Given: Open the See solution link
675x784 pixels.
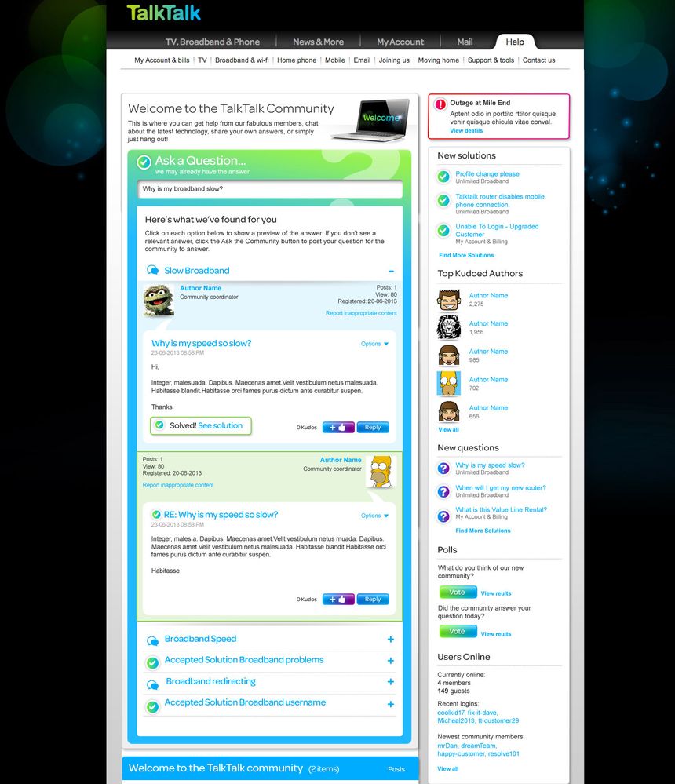Looking at the screenshot, I should [x=220, y=425].
